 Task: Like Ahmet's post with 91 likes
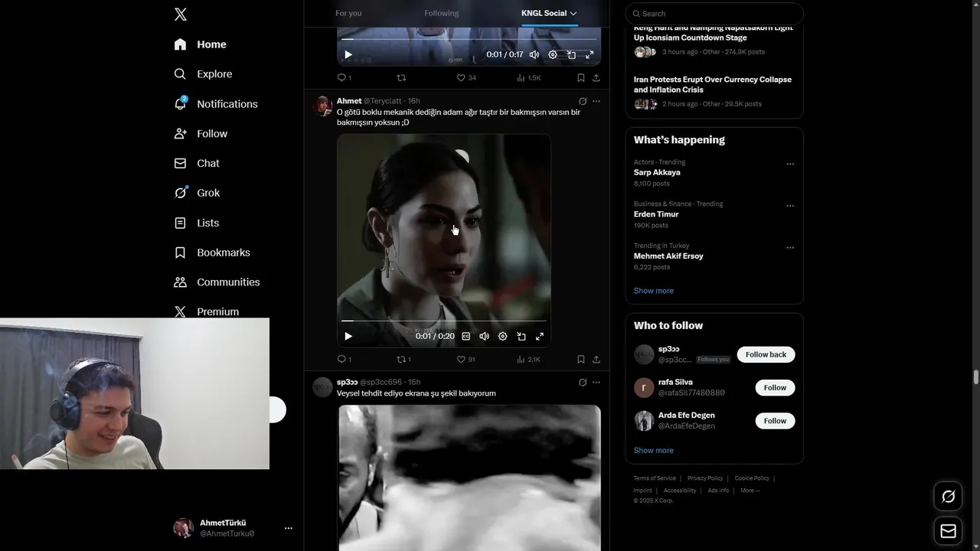(x=466, y=360)
